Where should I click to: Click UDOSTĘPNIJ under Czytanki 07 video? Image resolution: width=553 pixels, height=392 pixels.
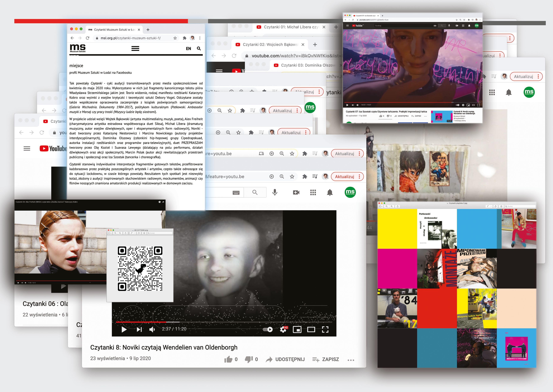click(401, 116)
